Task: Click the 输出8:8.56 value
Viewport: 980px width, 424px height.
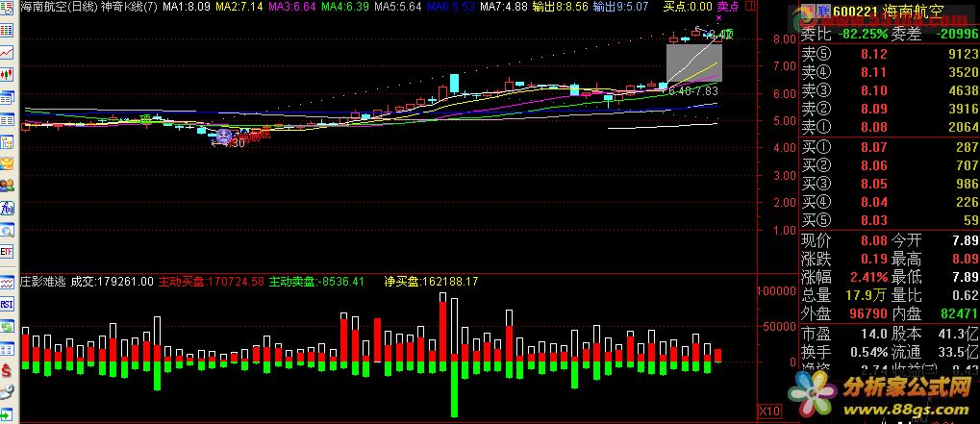Action: [x=561, y=7]
